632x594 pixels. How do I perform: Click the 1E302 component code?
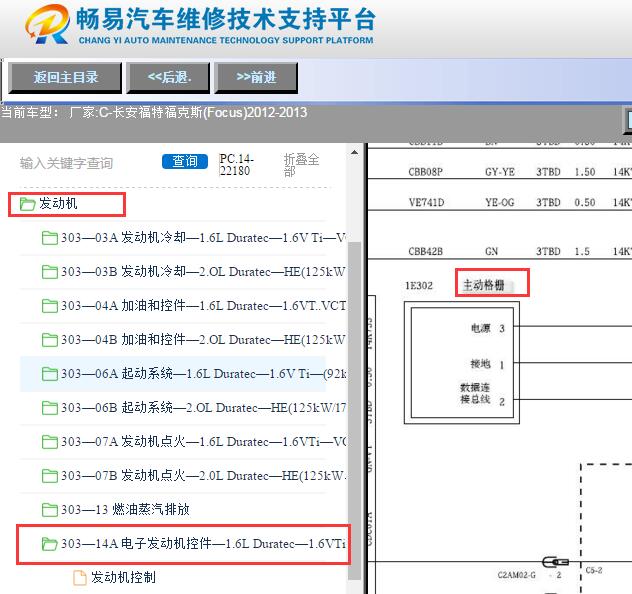click(x=419, y=286)
